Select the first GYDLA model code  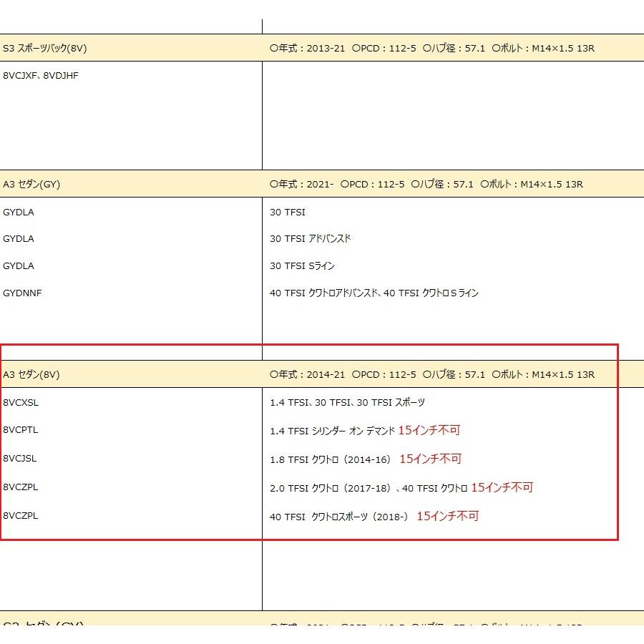[x=19, y=213]
